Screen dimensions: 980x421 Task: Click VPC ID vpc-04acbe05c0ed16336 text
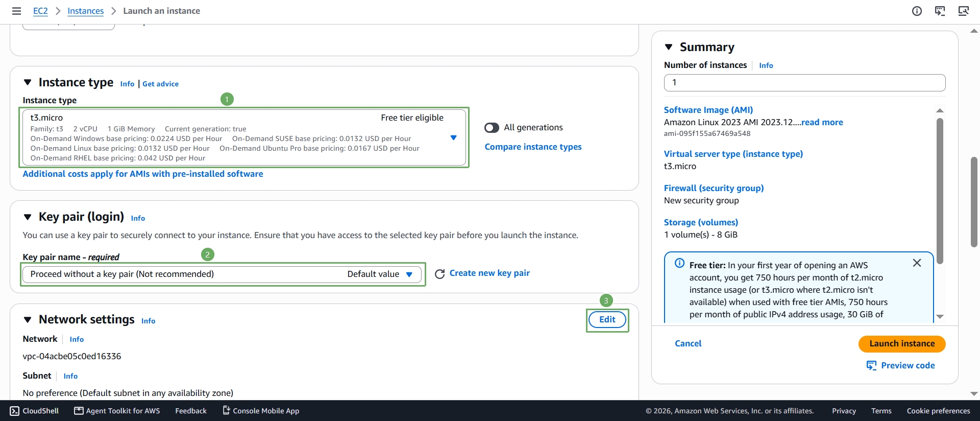point(72,356)
